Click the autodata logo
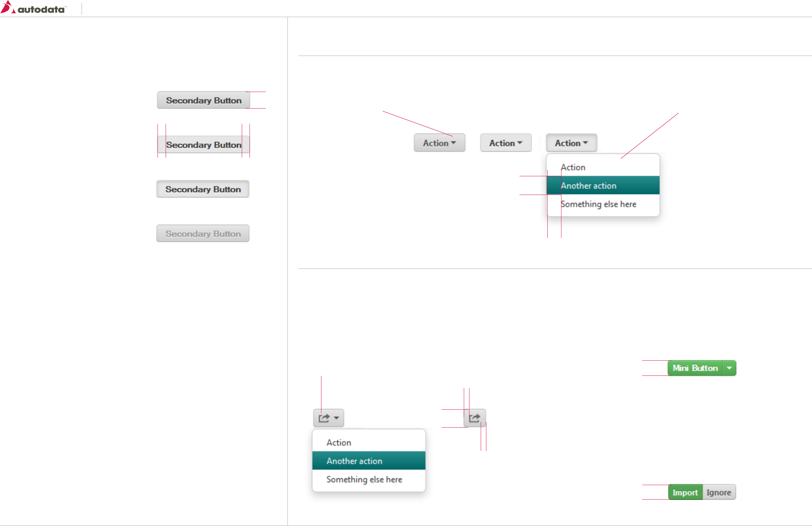Screen dimensions: 812x526 coord(33,8)
